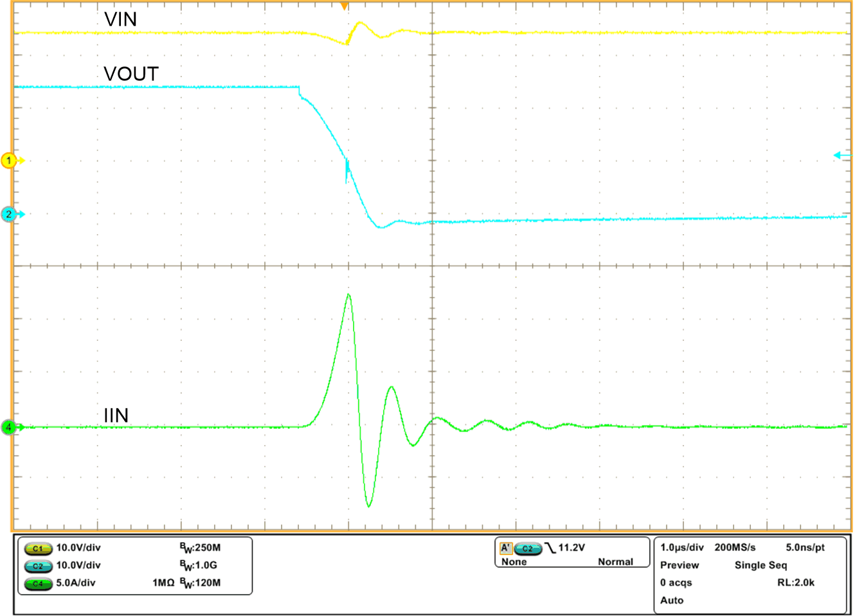Screen dimensions: 857x616
Task: Click the Bw:120M bandwidth readout
Action: tap(200, 583)
